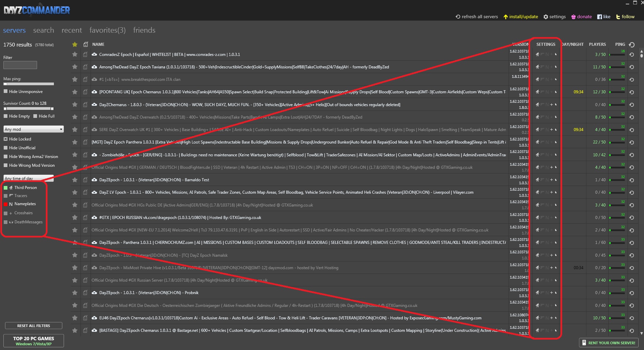This screenshot has height=350, width=644.
Task: Open the Any time of day dropdown
Action: tap(29, 178)
